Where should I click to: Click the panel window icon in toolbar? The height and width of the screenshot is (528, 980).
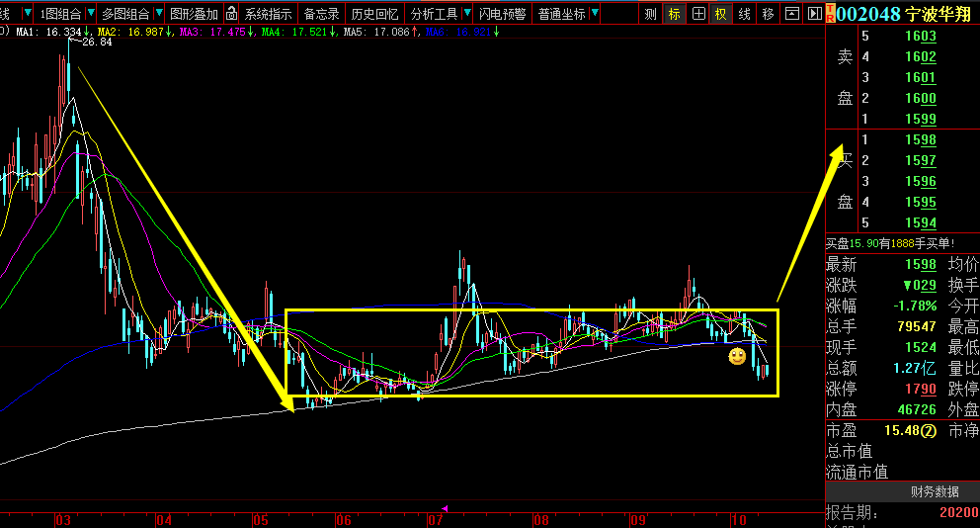click(x=792, y=14)
